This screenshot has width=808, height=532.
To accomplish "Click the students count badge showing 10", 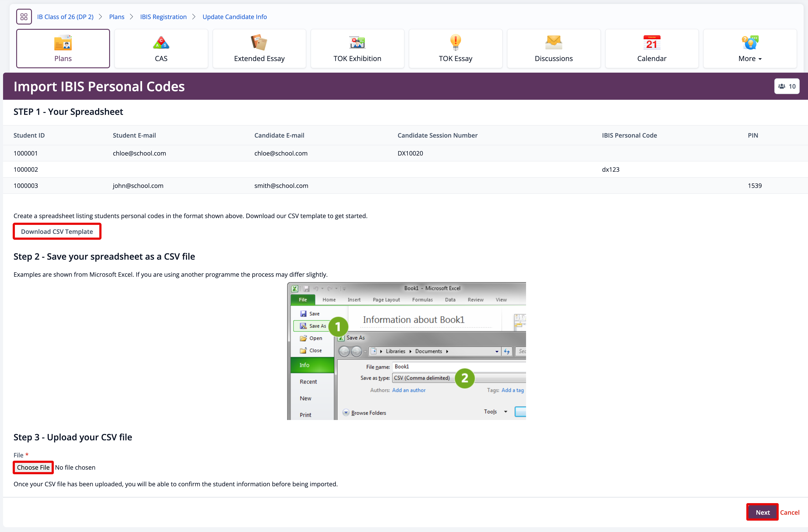I will click(x=787, y=86).
